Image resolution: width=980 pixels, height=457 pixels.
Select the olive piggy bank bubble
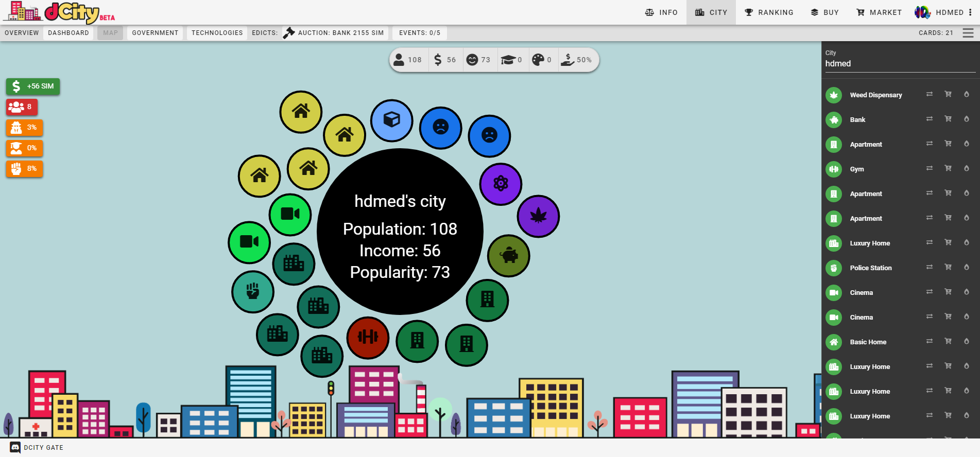(x=509, y=256)
